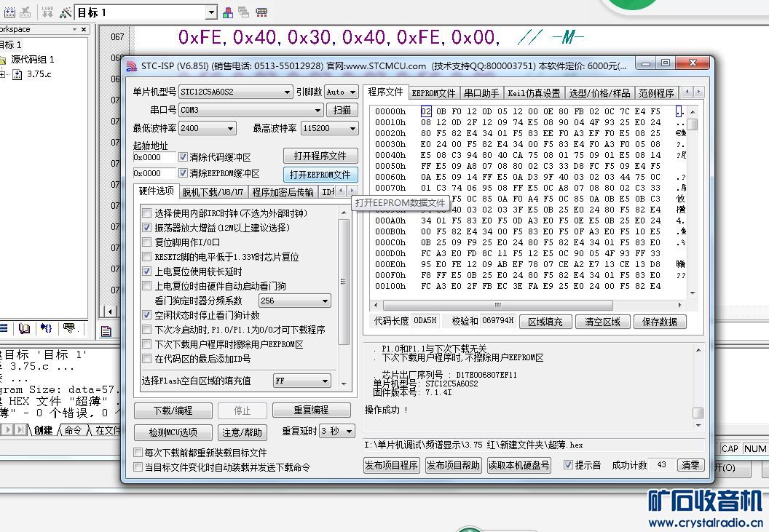Switch to 程序文件 tab

click(x=385, y=92)
